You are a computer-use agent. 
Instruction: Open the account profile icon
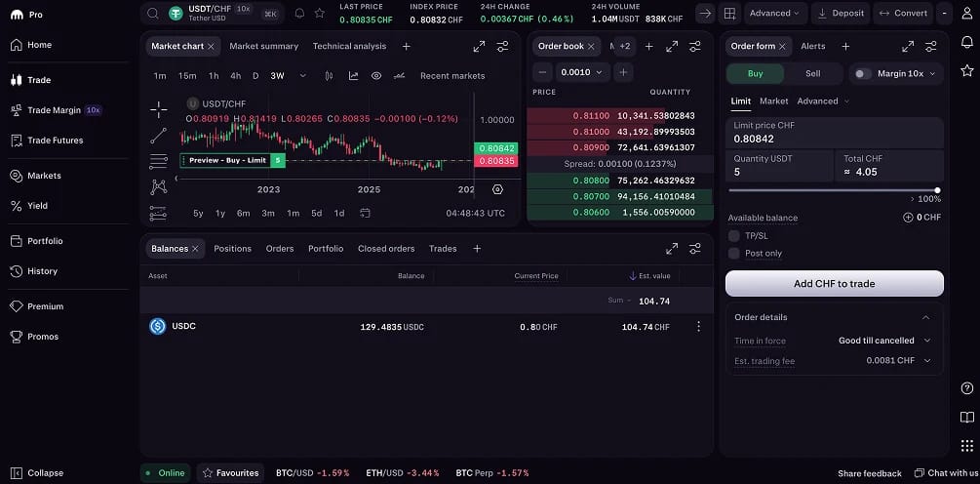point(967,13)
